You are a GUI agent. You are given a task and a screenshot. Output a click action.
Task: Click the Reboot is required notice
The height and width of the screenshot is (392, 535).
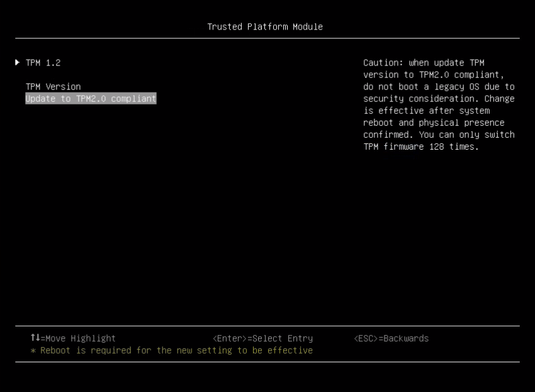pyautogui.click(x=172, y=350)
